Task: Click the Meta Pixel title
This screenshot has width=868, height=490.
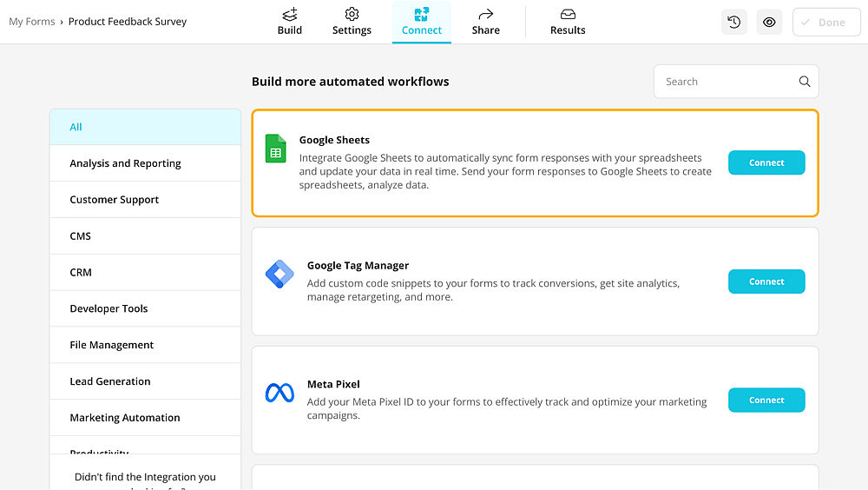Action: 333,384
